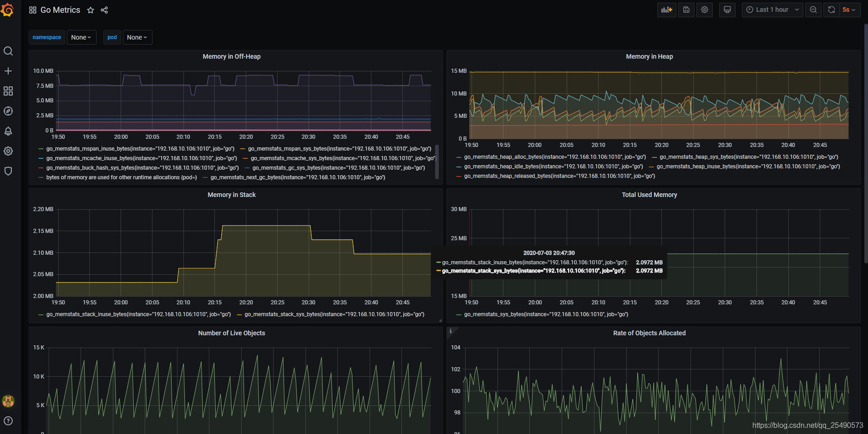Screen dimensions: 868x434
Task: Refresh the dashboard now
Action: pos(831,10)
